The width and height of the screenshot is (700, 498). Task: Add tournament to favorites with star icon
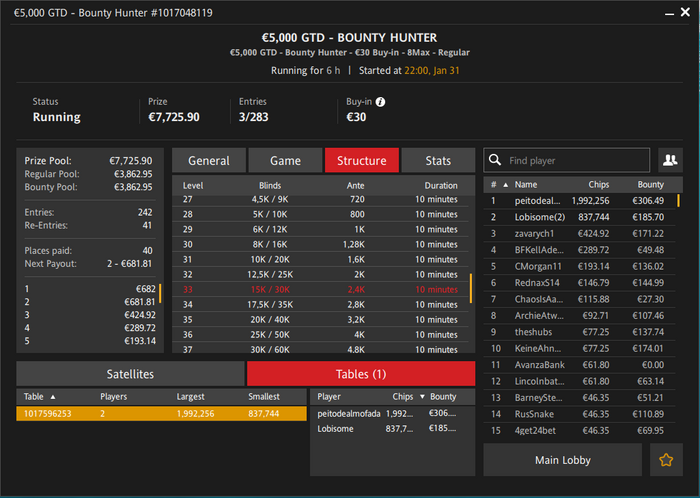pos(666,460)
